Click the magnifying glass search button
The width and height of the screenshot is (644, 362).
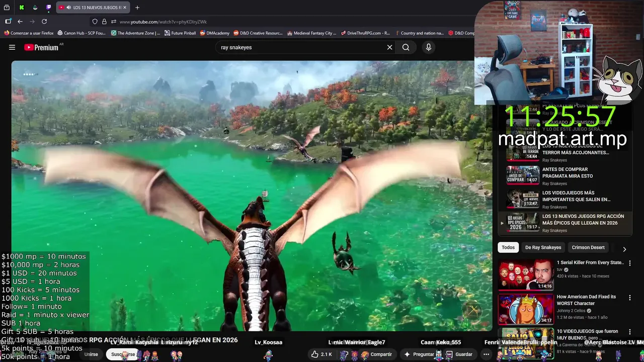coord(406,47)
